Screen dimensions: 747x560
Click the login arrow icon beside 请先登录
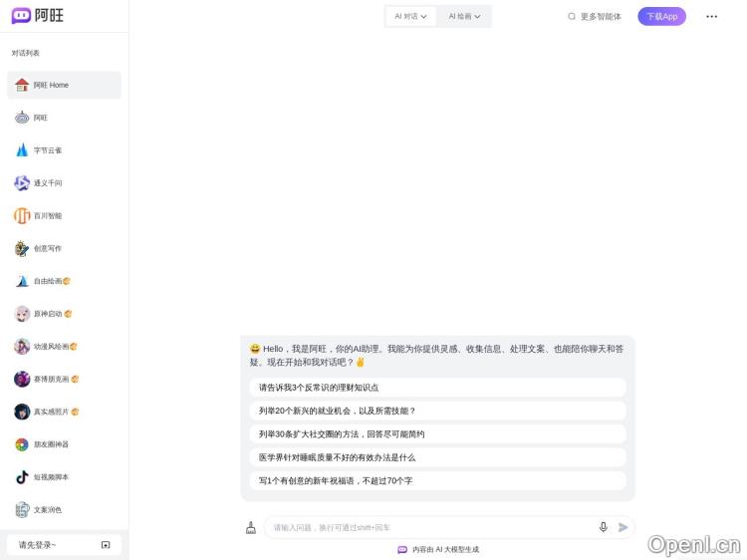click(106, 545)
